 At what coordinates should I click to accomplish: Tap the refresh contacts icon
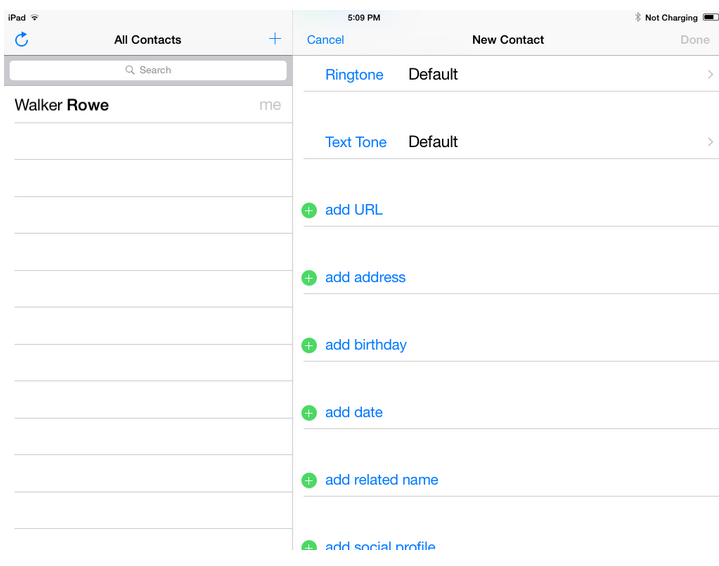pyautogui.click(x=22, y=39)
